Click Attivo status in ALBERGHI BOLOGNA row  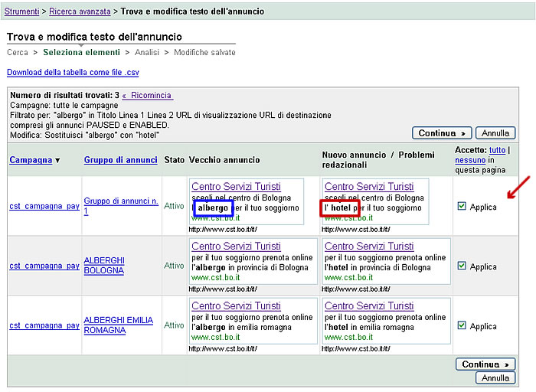pyautogui.click(x=174, y=266)
